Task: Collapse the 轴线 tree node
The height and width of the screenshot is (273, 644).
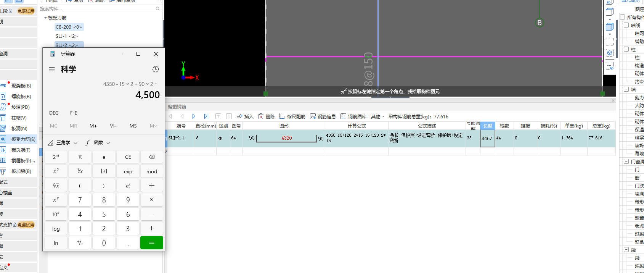Action: (626, 25)
